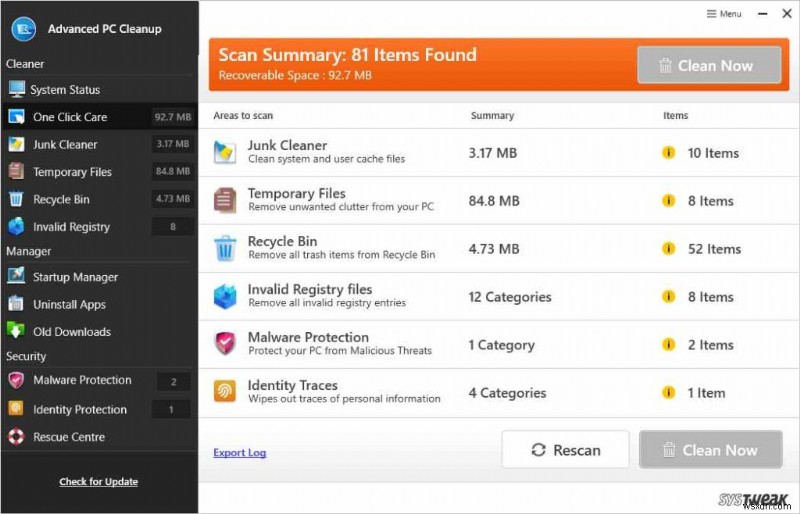Click Recycle Bin icon in scan list
Viewport: 800px width, 514px height.
point(225,248)
